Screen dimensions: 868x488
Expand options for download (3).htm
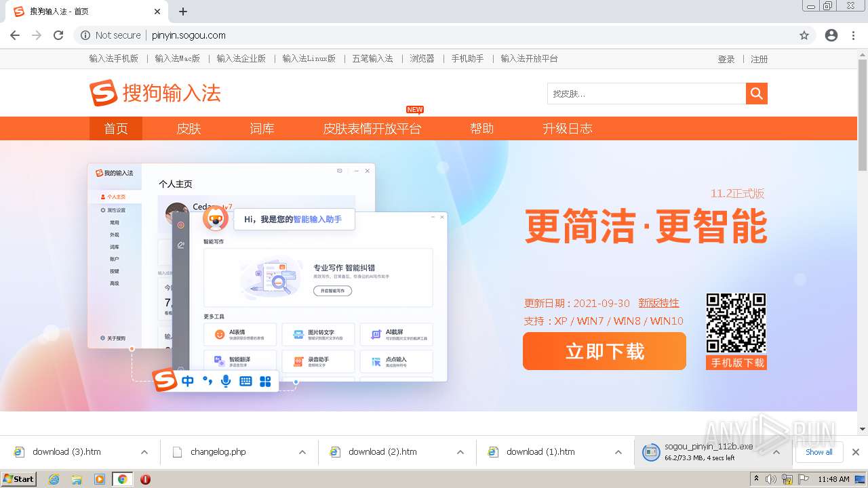pyautogui.click(x=144, y=452)
